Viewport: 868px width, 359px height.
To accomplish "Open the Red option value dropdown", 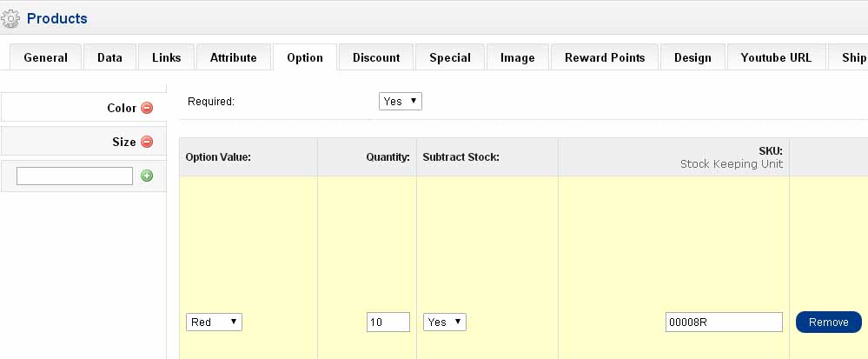I will (x=214, y=322).
